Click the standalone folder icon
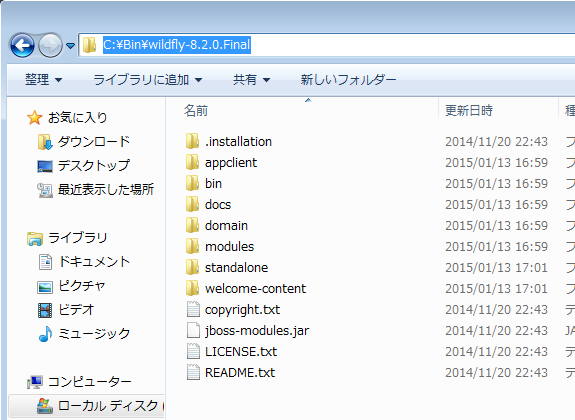 pyautogui.click(x=193, y=267)
